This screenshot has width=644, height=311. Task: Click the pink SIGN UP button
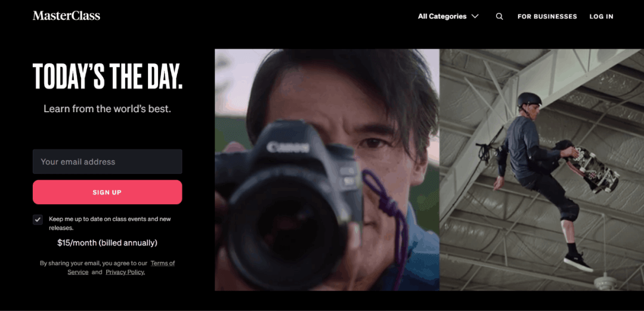pos(107,192)
